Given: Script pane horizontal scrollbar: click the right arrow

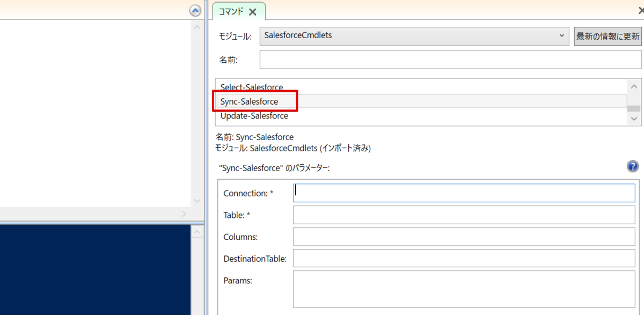Looking at the screenshot, I should point(184,214).
